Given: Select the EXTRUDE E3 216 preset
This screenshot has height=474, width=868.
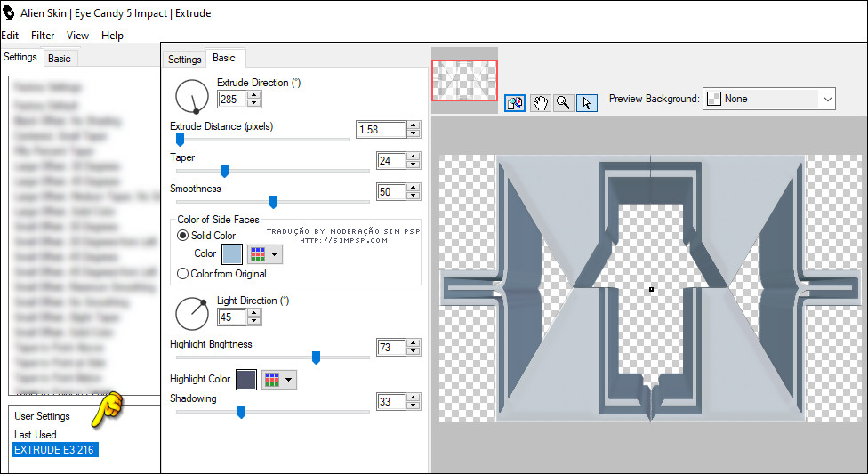Looking at the screenshot, I should point(55,450).
